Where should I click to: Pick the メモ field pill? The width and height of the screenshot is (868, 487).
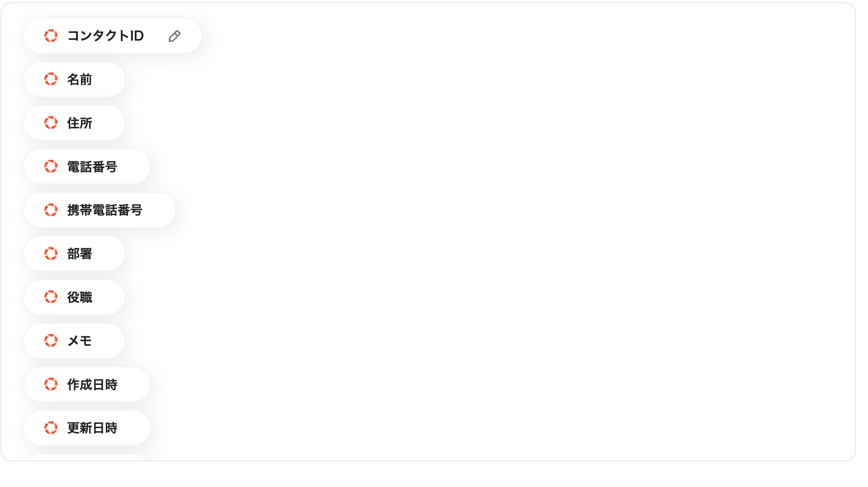point(74,341)
